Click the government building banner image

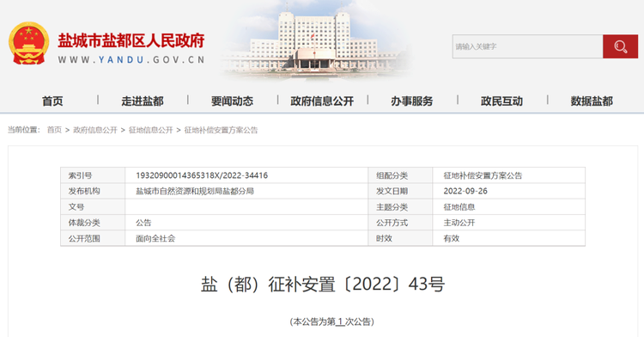pyautogui.click(x=315, y=40)
